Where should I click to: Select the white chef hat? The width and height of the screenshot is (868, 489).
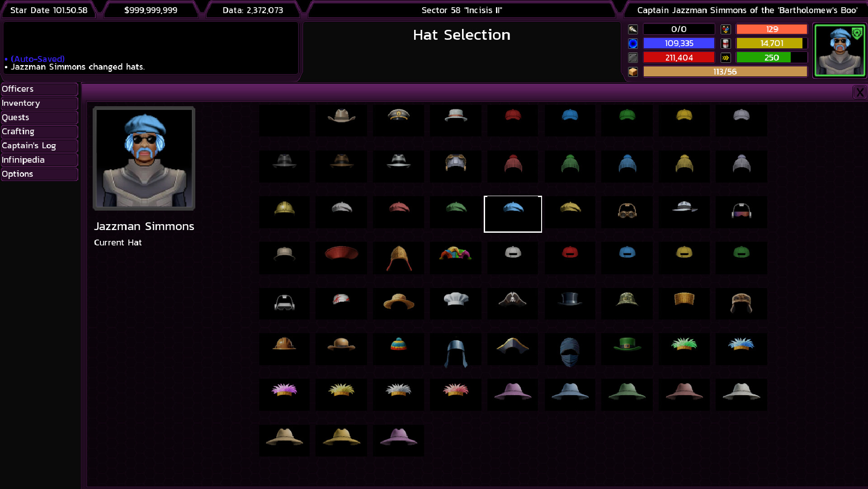(x=456, y=304)
